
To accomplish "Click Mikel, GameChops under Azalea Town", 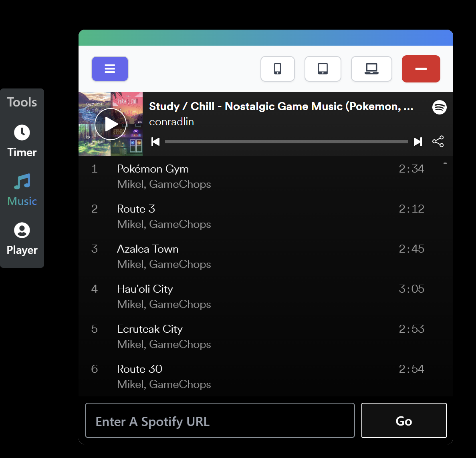I will [x=164, y=264].
